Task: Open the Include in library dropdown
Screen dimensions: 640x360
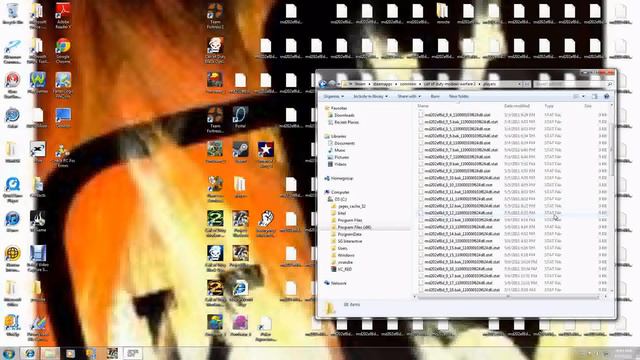Action: tap(371, 96)
